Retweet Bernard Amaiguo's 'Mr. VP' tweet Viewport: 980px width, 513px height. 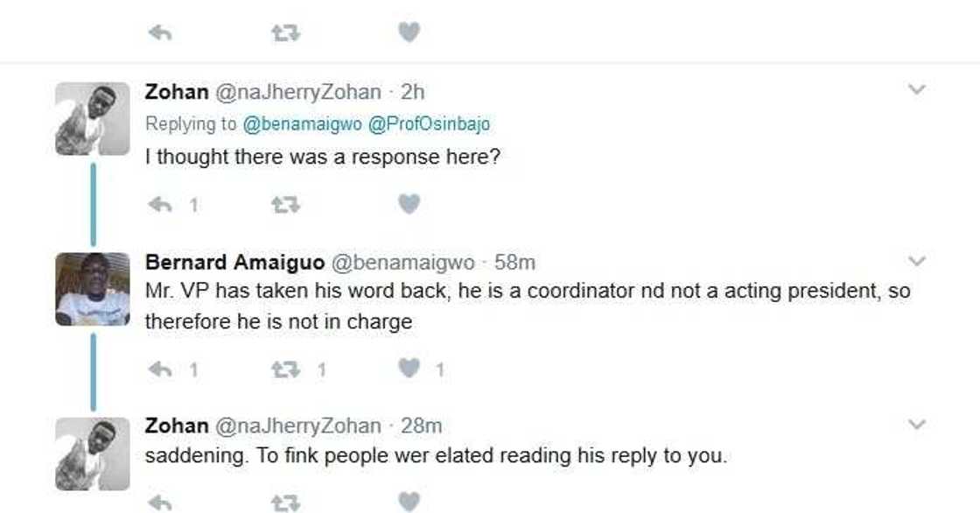(285, 370)
